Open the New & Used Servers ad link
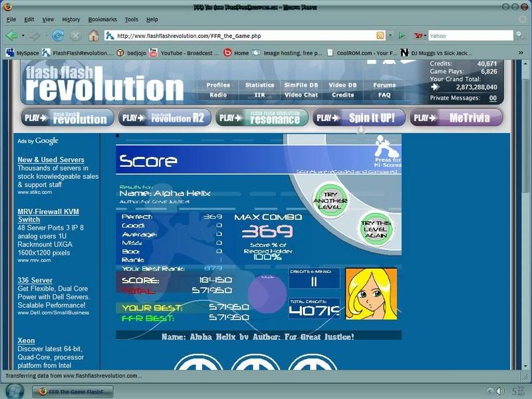The image size is (532, 399). click(x=51, y=160)
